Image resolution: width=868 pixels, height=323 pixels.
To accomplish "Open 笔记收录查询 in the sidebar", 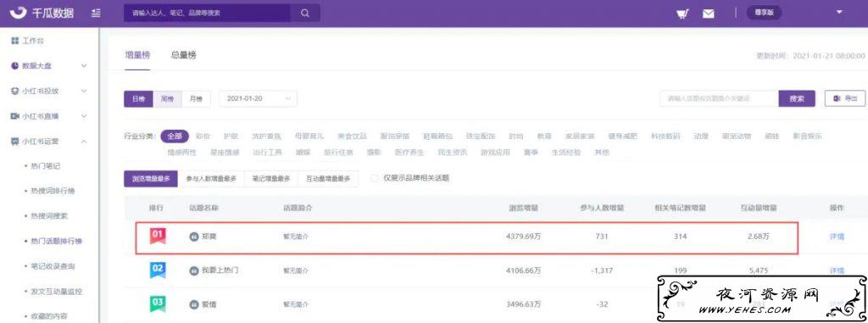I will click(52, 266).
